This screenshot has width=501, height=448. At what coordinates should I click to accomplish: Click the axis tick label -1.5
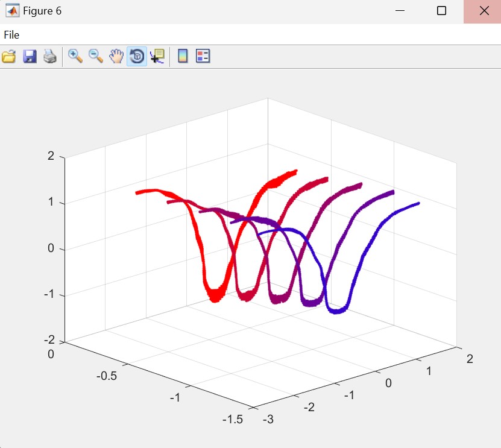pos(232,420)
